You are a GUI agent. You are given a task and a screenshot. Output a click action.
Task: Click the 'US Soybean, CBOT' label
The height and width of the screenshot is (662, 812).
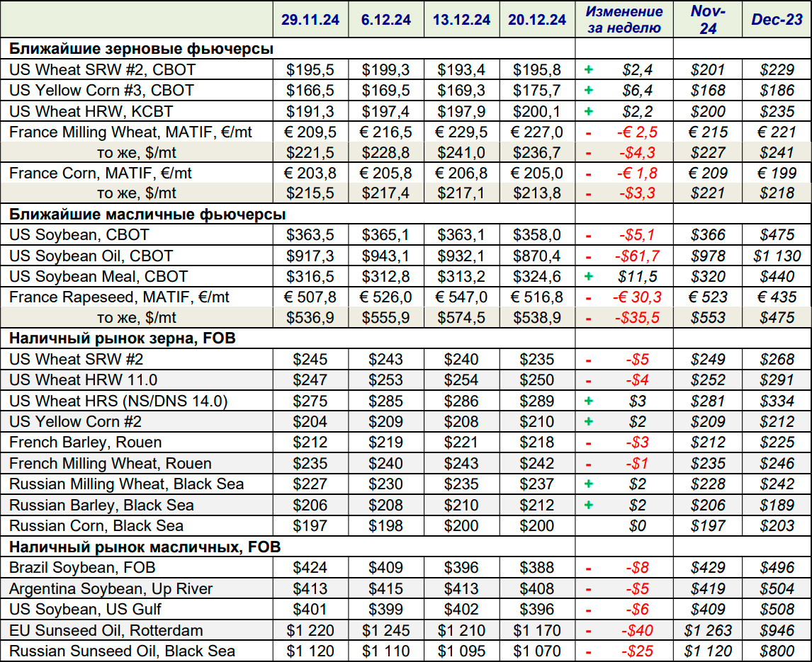(x=79, y=235)
